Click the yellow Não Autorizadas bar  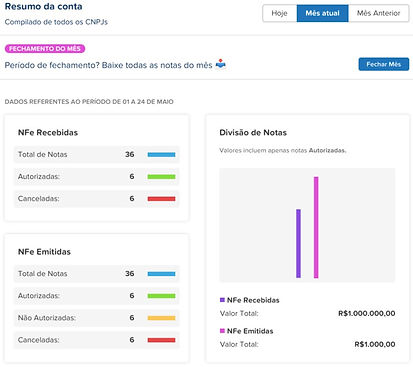click(x=161, y=318)
